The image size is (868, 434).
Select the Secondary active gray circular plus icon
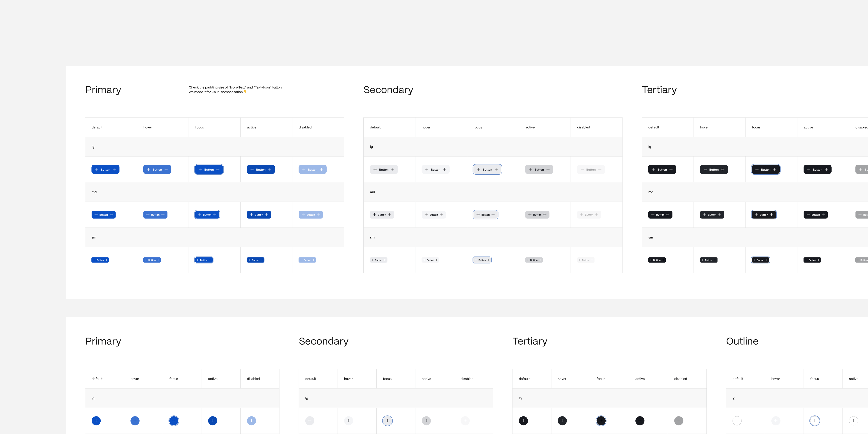(426, 421)
